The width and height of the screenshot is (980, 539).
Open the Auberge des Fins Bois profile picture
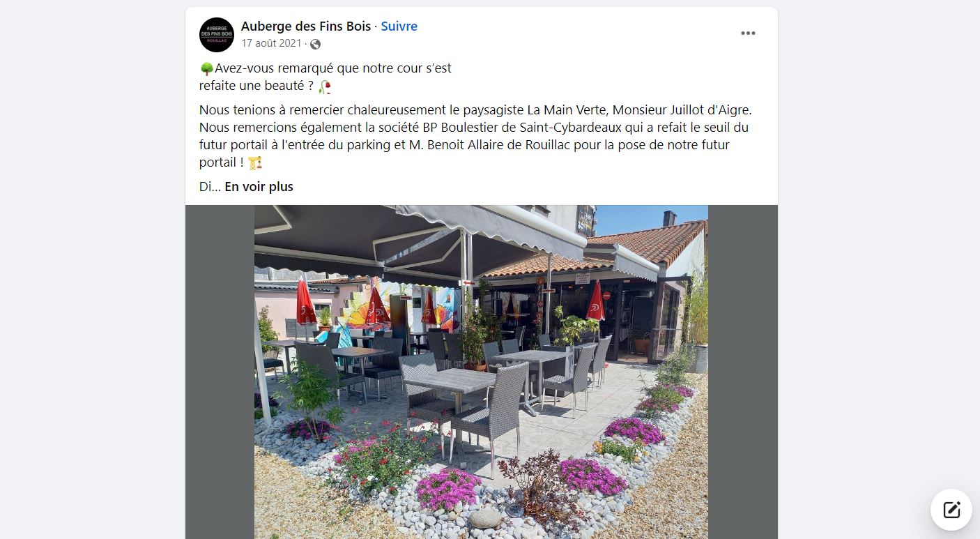(x=217, y=35)
